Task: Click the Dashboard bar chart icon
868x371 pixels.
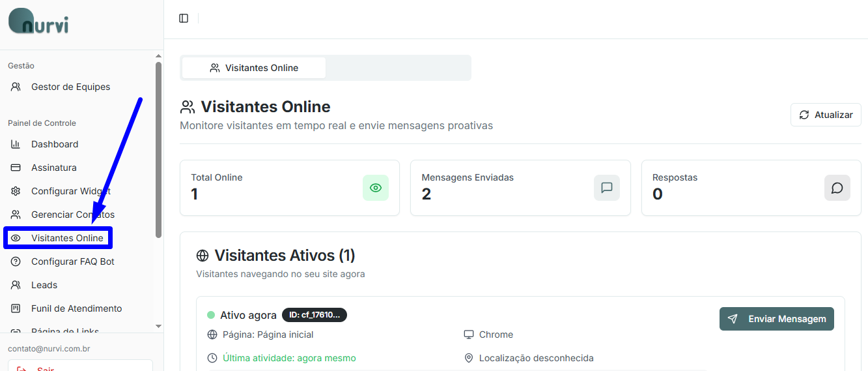Action: tap(16, 144)
